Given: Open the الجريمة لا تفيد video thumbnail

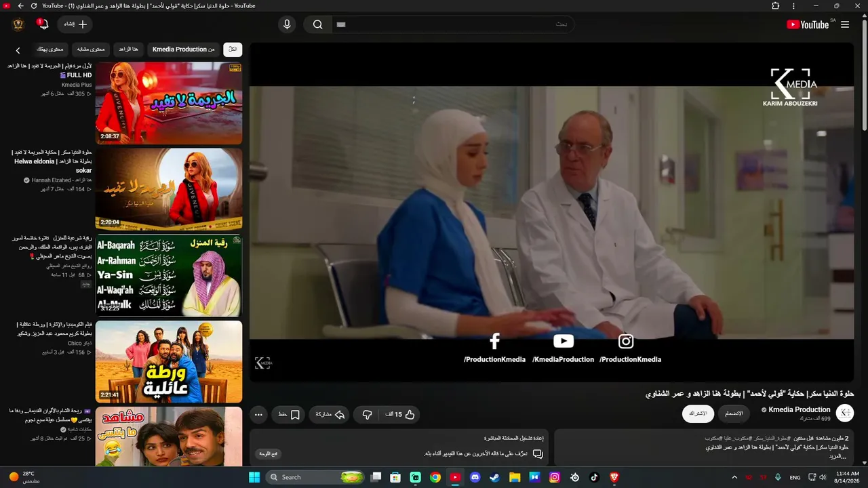Looking at the screenshot, I should [x=169, y=103].
